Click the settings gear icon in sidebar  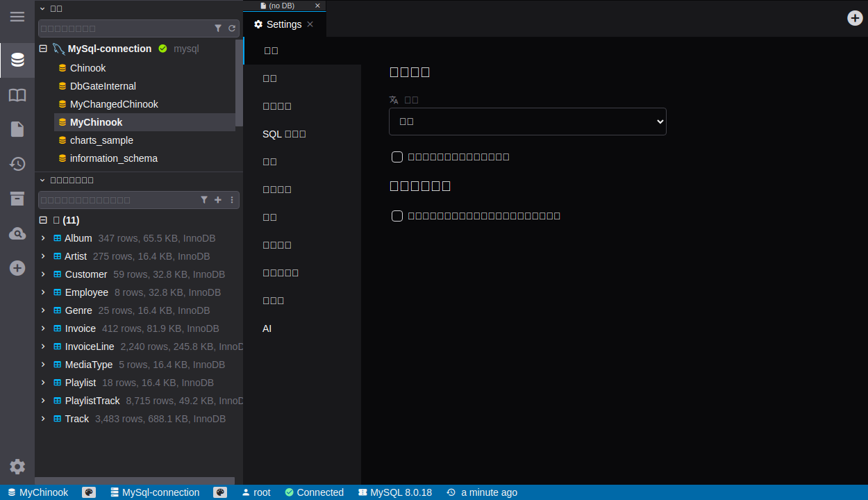(17, 467)
